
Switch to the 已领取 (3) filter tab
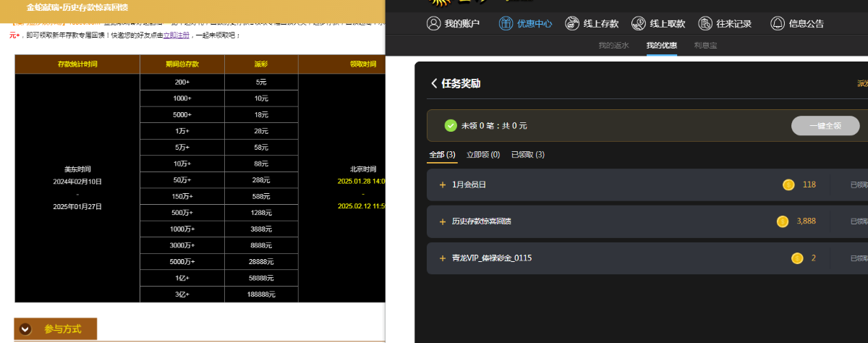pyautogui.click(x=527, y=154)
